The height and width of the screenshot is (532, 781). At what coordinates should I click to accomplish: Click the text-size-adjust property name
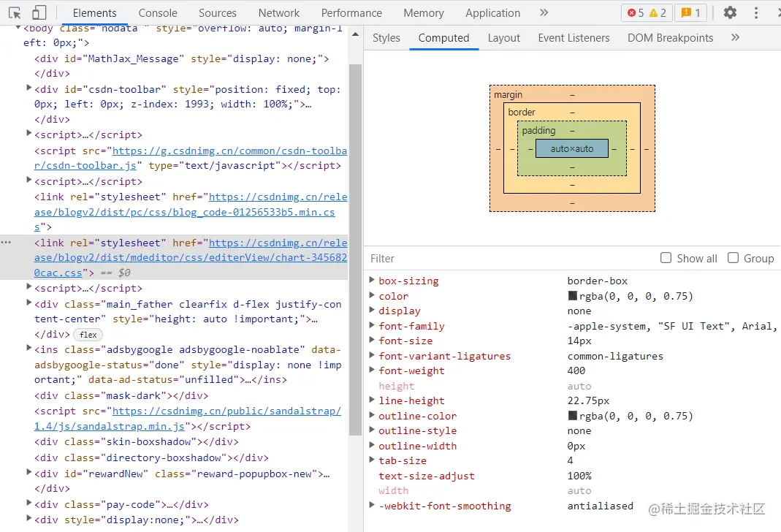427,476
